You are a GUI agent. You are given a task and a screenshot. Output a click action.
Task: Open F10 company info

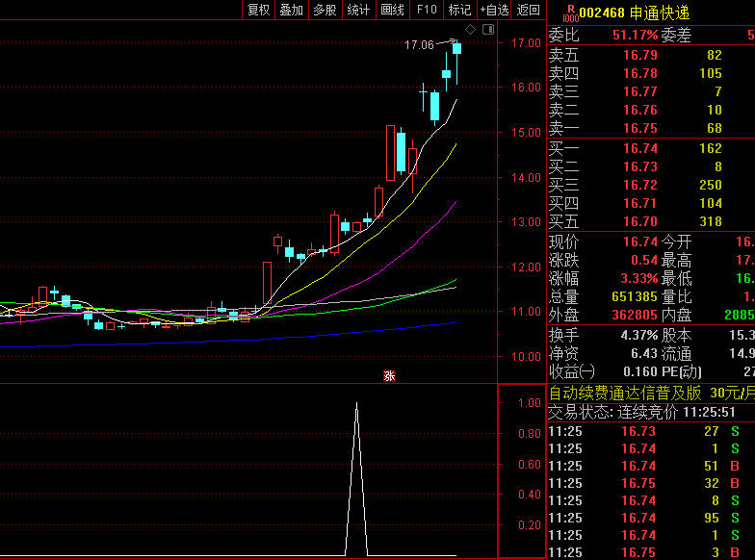click(426, 10)
